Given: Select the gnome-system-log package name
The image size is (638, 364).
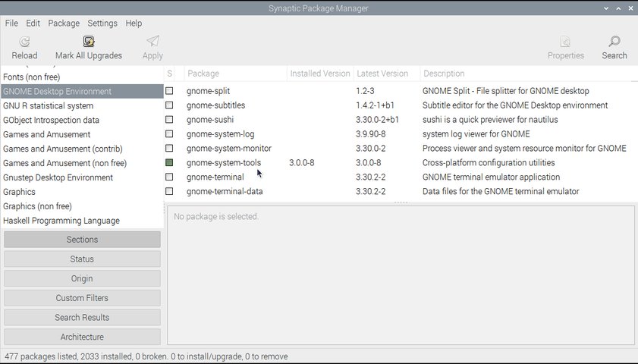Looking at the screenshot, I should [x=221, y=133].
